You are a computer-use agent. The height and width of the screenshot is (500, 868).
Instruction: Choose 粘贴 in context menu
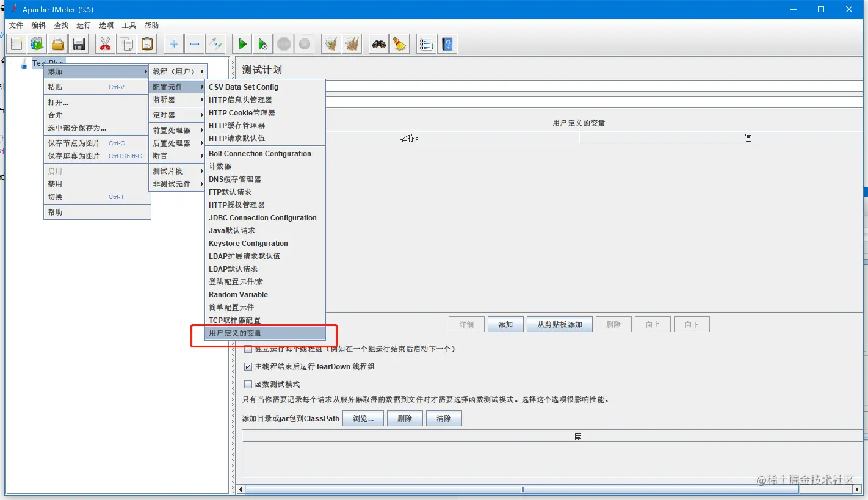pos(97,87)
